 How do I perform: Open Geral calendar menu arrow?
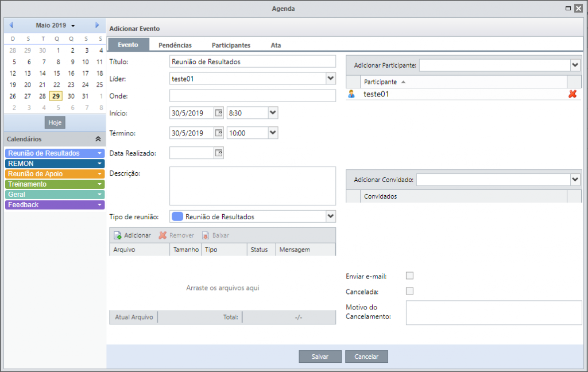click(x=100, y=195)
